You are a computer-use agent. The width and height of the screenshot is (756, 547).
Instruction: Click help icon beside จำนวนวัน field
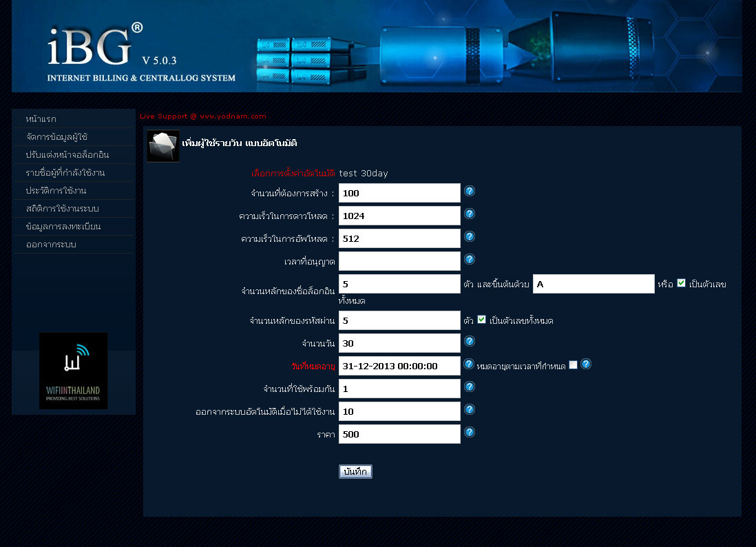pos(469,342)
